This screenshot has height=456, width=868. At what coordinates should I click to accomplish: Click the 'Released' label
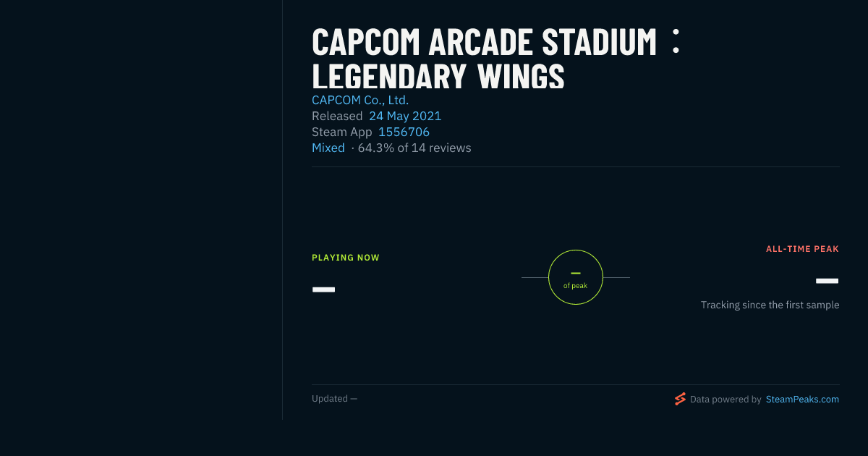click(x=337, y=116)
